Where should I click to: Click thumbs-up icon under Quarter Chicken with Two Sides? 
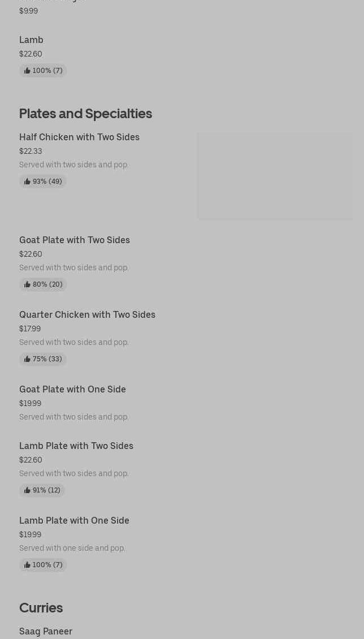(27, 359)
